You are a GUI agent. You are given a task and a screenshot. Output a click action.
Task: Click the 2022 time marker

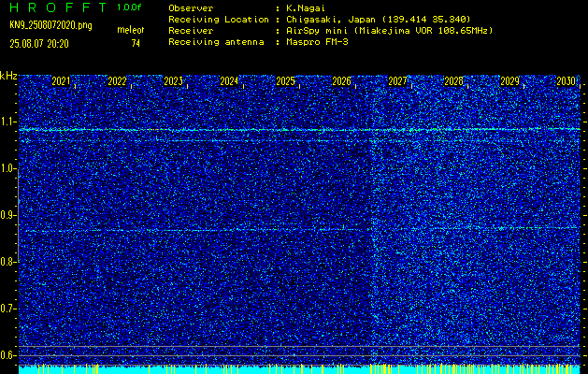click(x=117, y=81)
